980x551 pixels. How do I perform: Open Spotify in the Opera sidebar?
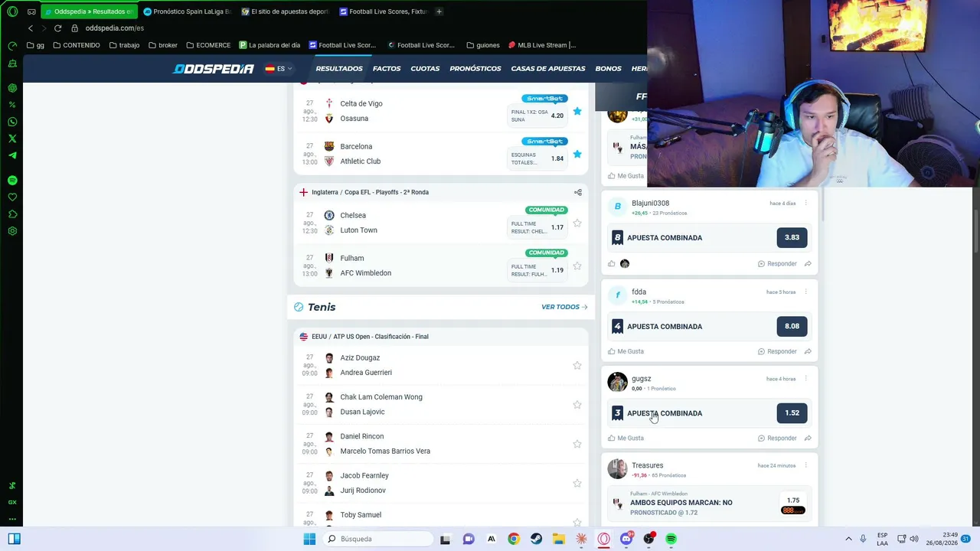[x=12, y=180]
